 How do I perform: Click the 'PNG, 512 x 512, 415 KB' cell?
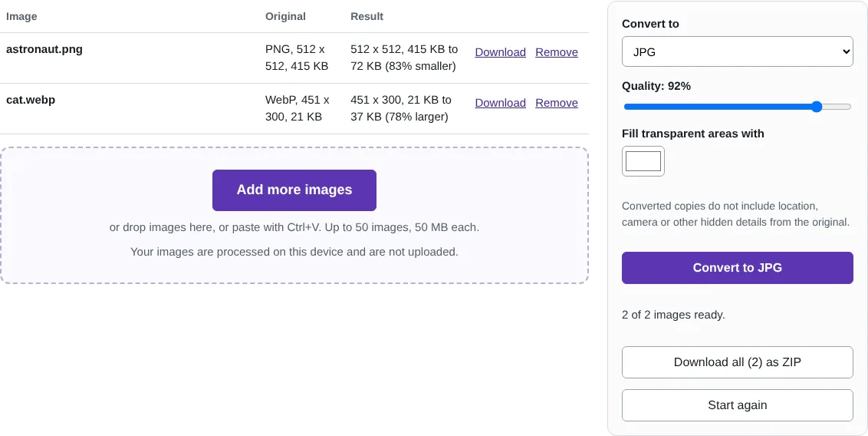297,58
